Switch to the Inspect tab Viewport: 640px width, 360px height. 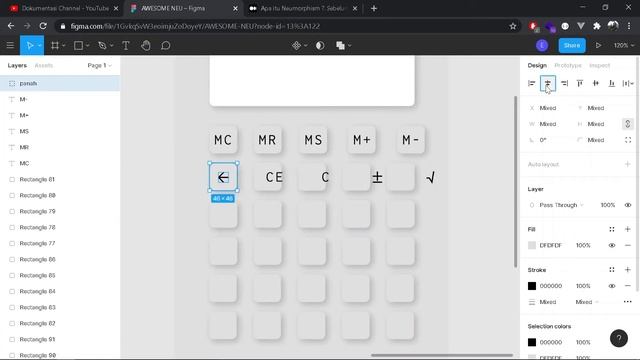[599, 65]
